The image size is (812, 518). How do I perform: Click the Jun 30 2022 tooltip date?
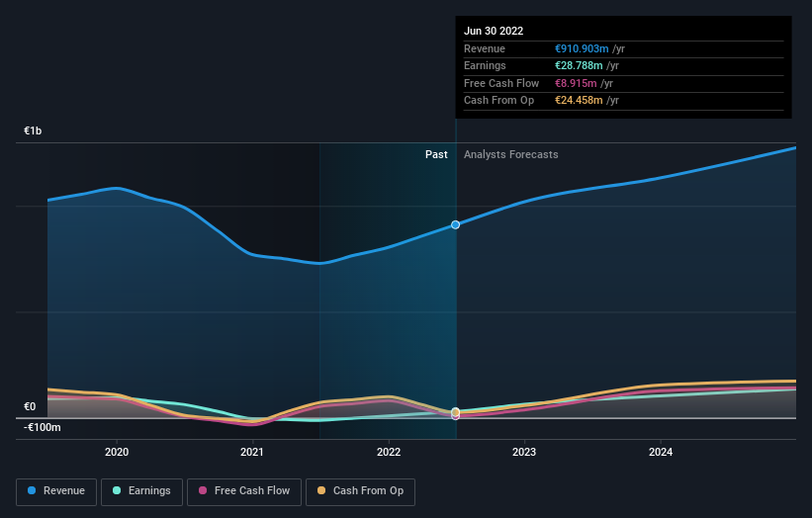point(494,31)
